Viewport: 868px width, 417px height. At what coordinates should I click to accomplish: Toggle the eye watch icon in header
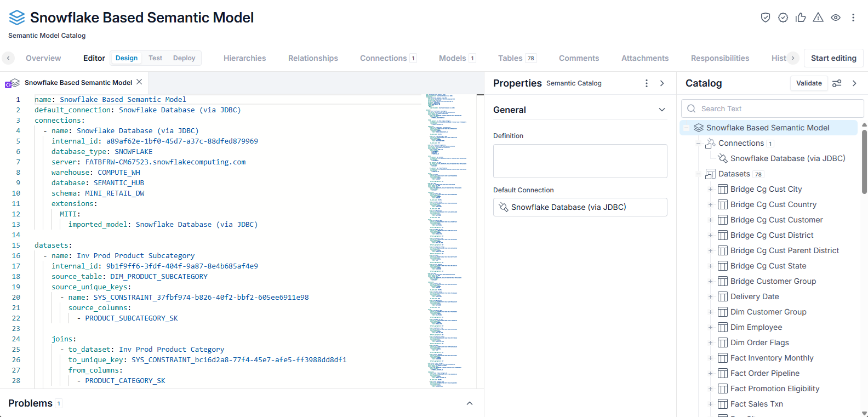(x=836, y=18)
